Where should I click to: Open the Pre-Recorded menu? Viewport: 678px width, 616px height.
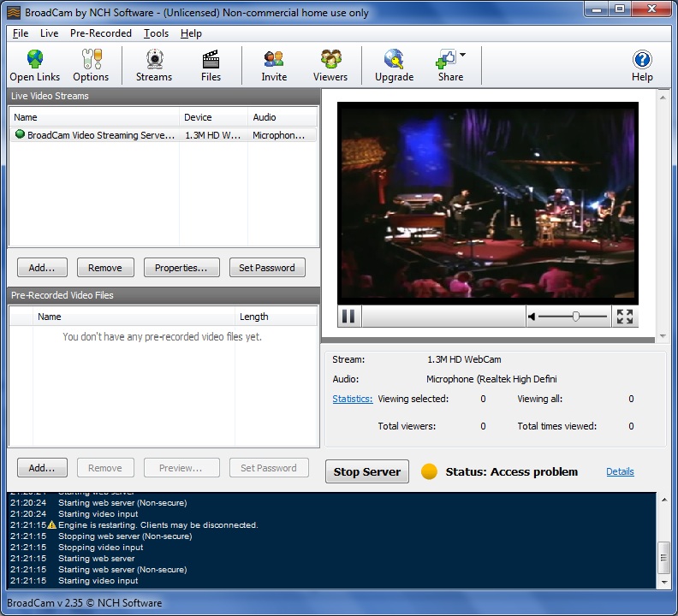[x=101, y=33]
